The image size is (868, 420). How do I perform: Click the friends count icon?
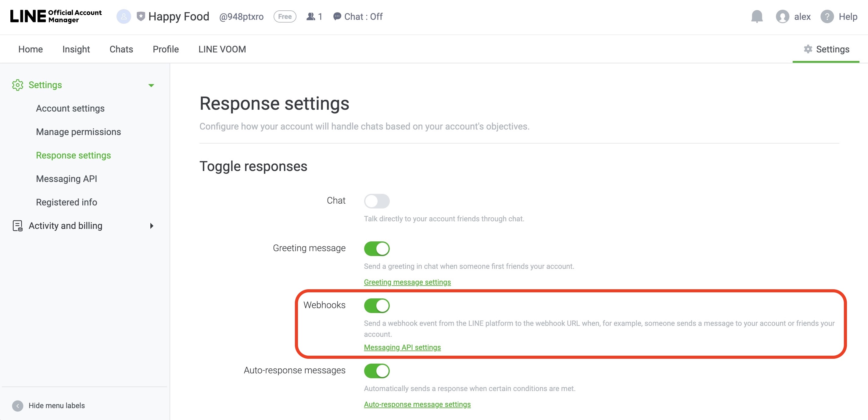(x=311, y=16)
